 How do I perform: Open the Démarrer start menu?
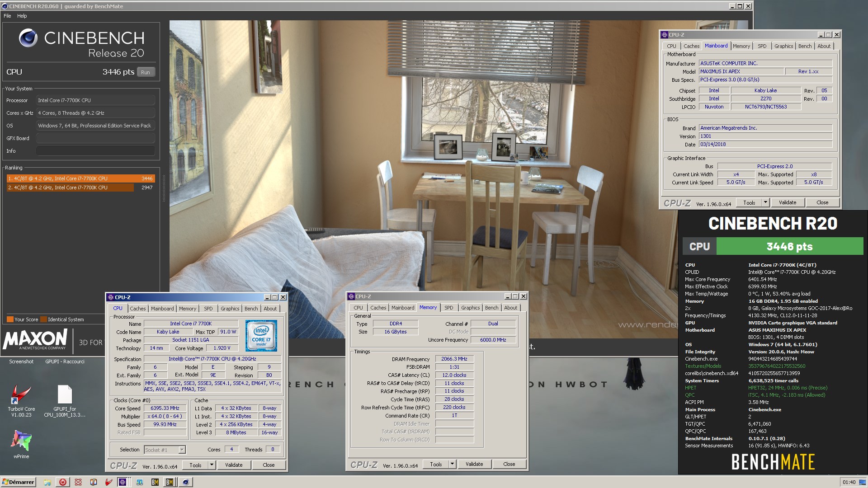[x=19, y=482]
